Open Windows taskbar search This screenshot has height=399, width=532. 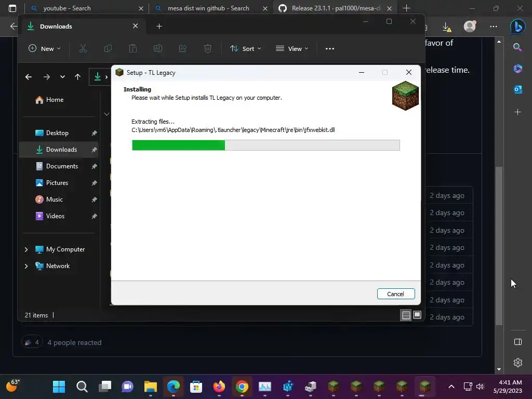82,387
